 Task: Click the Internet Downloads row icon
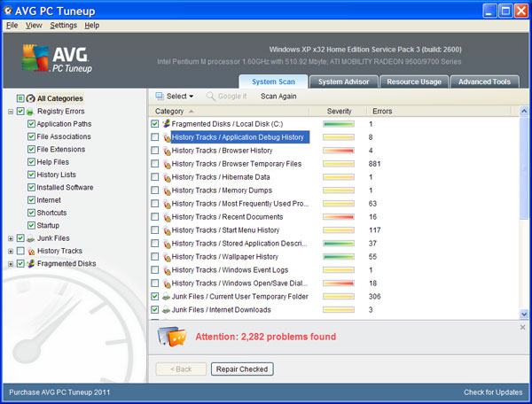point(167,310)
